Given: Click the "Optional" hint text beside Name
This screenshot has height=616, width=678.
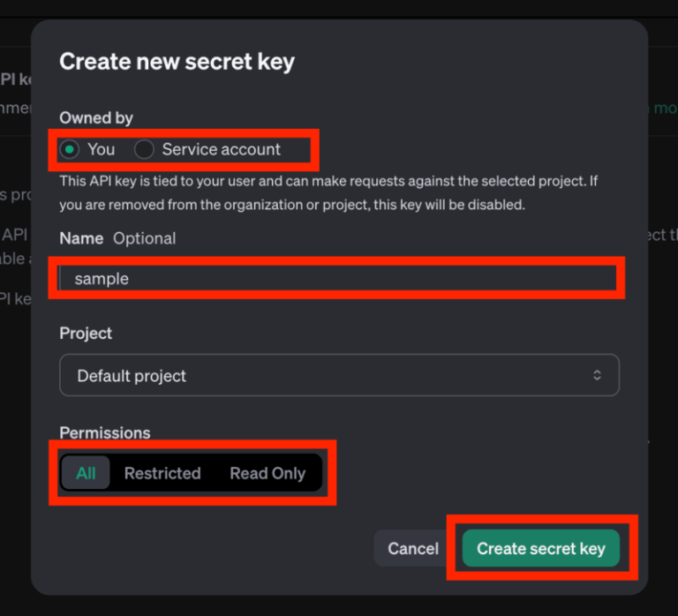Looking at the screenshot, I should click(x=144, y=238).
